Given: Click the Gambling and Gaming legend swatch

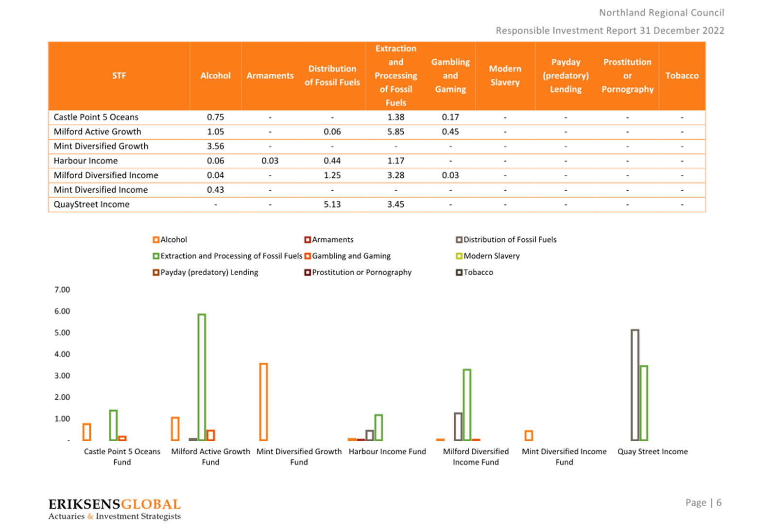Looking at the screenshot, I should tap(308, 256).
